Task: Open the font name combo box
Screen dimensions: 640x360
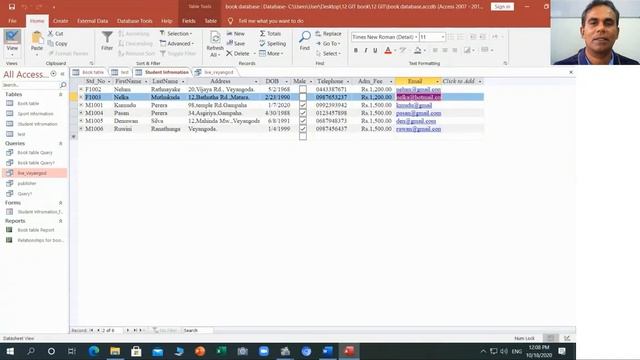Action: point(384,37)
